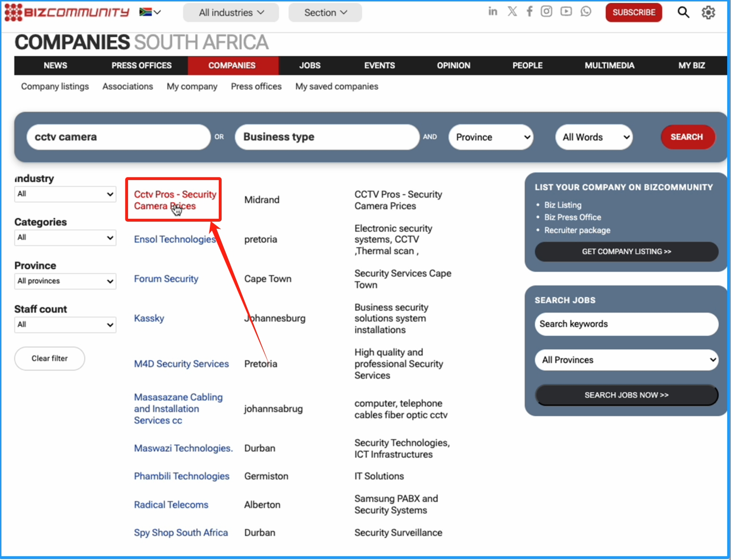Open Company listings submenu link
This screenshot has width=731, height=560.
55,86
